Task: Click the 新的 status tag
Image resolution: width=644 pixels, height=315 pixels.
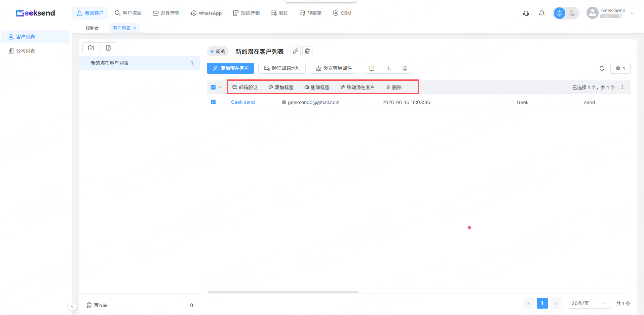Action: tap(218, 51)
